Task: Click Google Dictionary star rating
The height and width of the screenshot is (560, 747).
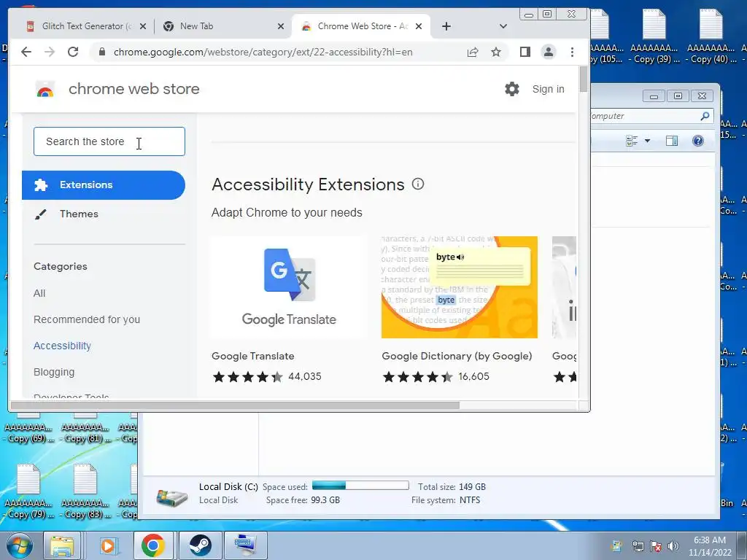Action: coord(417,377)
